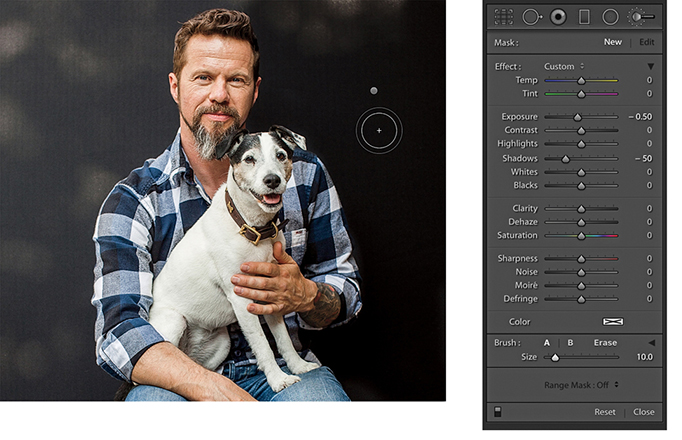Select the Spot Removal tool

pos(531,17)
